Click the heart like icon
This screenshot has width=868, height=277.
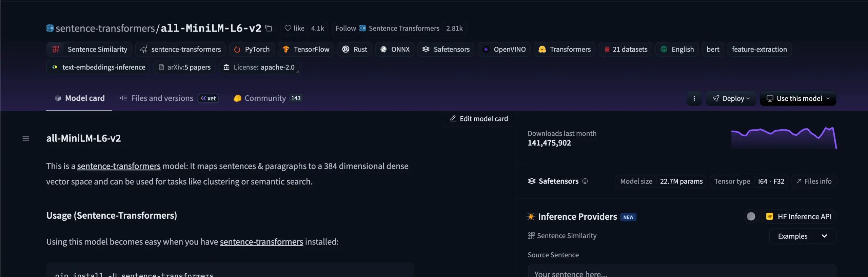point(288,28)
